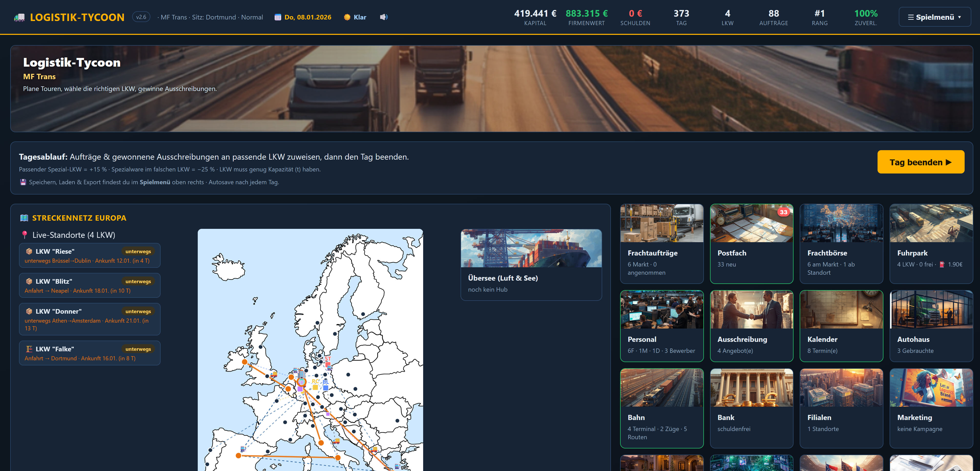Click the Schulden value 0 €

(x=635, y=13)
